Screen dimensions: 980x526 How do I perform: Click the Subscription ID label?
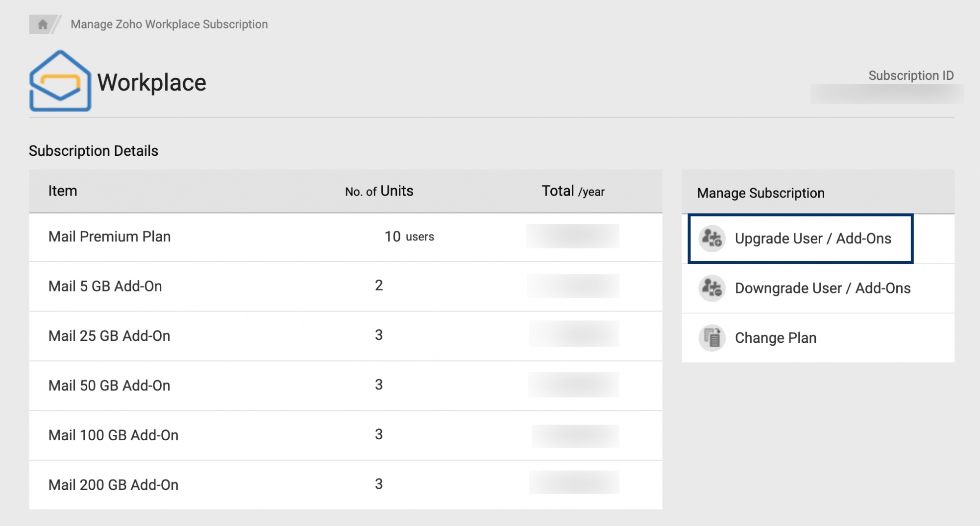tap(911, 75)
